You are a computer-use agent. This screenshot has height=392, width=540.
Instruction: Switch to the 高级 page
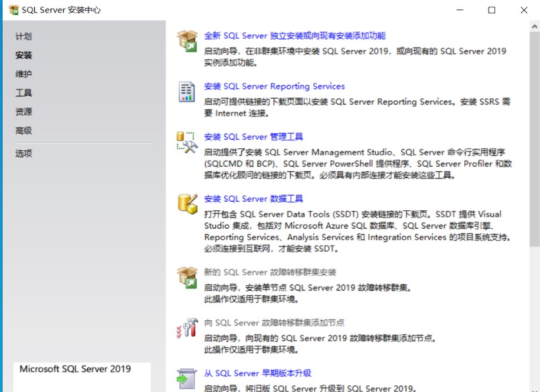(24, 131)
